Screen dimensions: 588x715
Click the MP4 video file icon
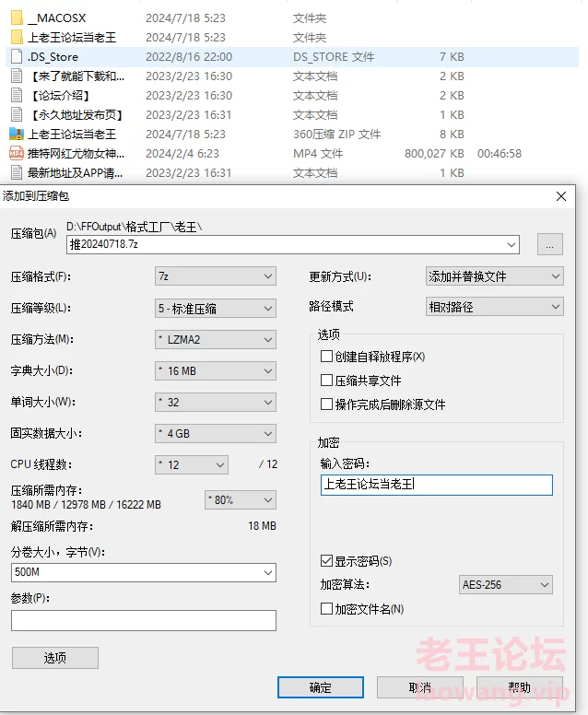tap(17, 153)
